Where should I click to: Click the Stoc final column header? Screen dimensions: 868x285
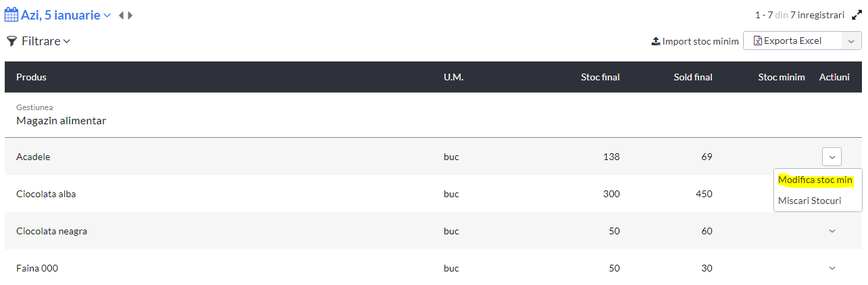pyautogui.click(x=600, y=77)
